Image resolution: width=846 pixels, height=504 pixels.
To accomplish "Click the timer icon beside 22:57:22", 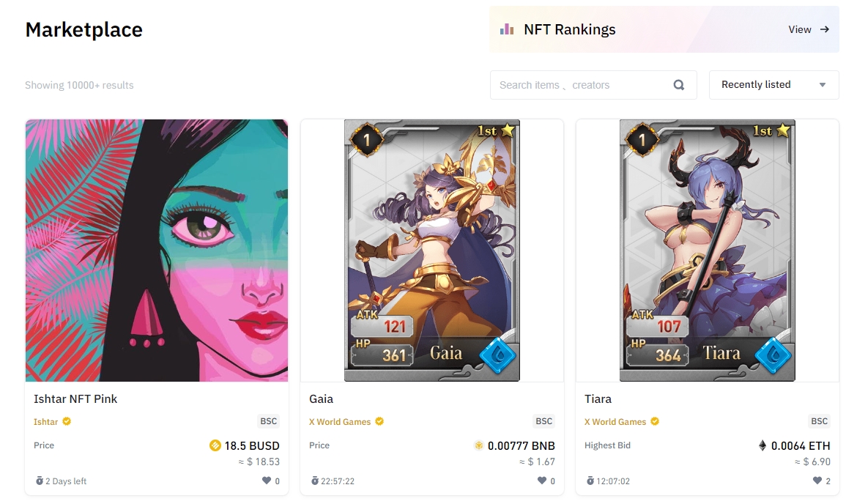I will click(x=314, y=481).
